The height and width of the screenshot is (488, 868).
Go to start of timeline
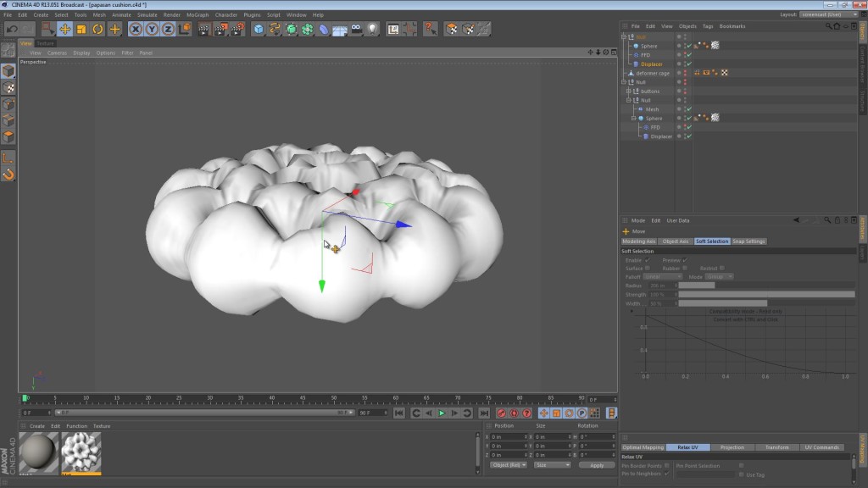[x=398, y=413]
